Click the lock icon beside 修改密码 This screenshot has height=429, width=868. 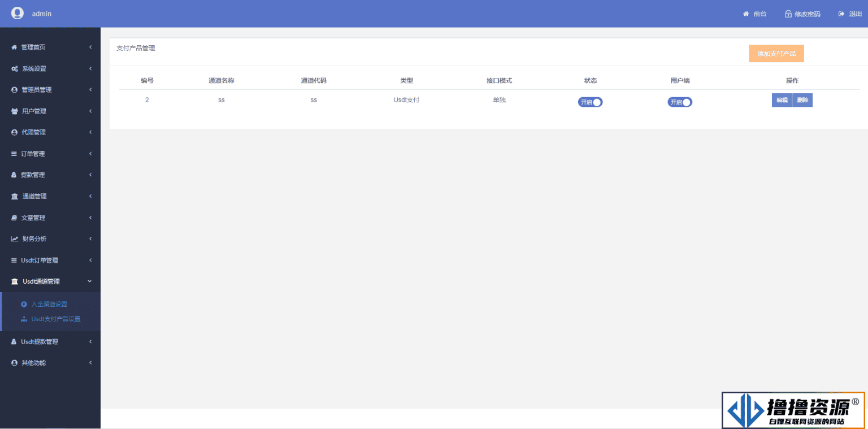click(788, 14)
